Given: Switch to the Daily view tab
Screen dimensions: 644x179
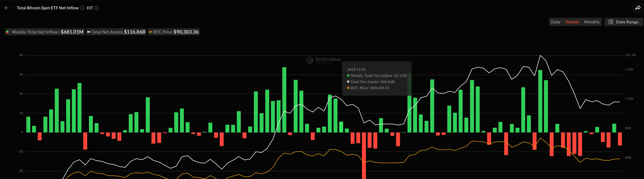Looking at the screenshot, I should click(x=555, y=22).
